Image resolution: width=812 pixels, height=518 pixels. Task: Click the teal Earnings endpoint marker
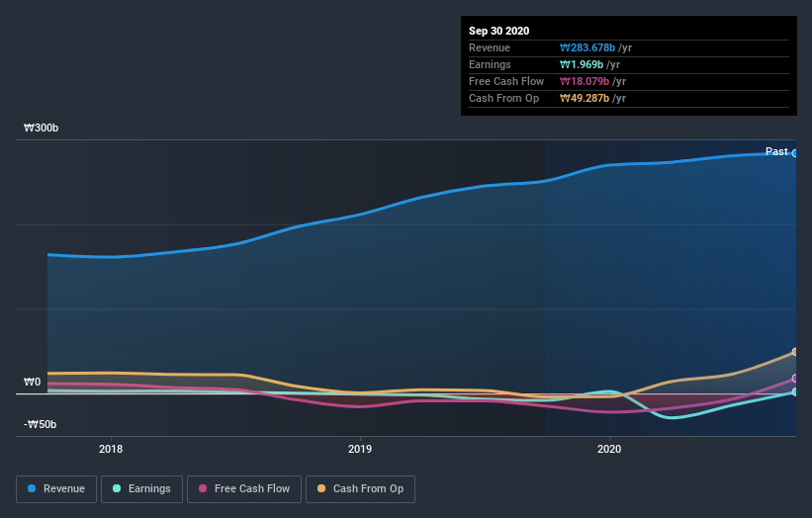tap(795, 392)
